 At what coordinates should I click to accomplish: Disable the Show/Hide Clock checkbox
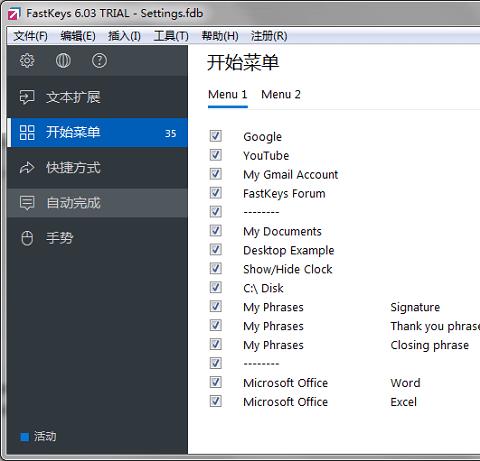(x=216, y=268)
